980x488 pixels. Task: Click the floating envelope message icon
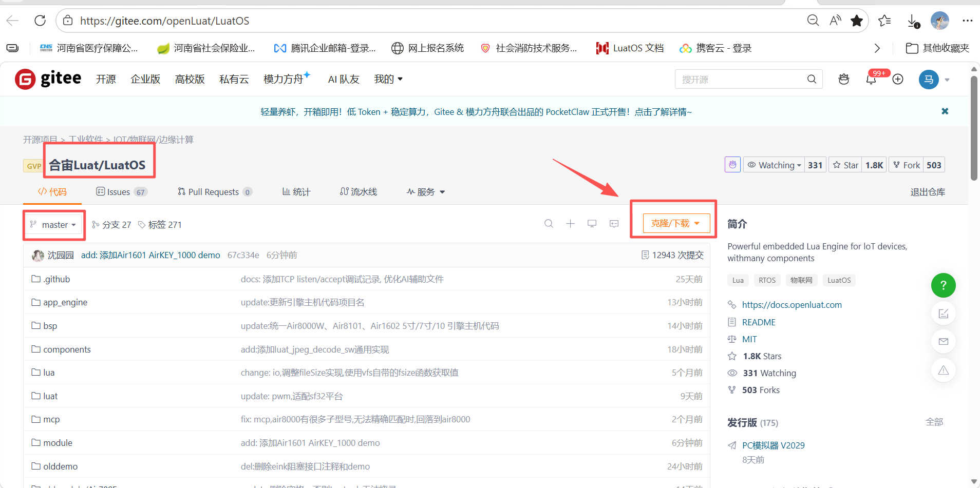943,342
